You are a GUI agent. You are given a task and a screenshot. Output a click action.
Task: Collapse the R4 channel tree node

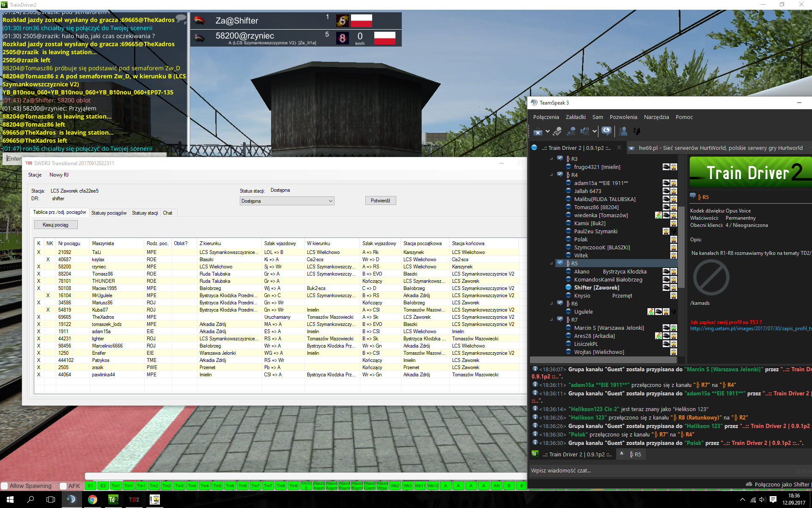point(551,175)
